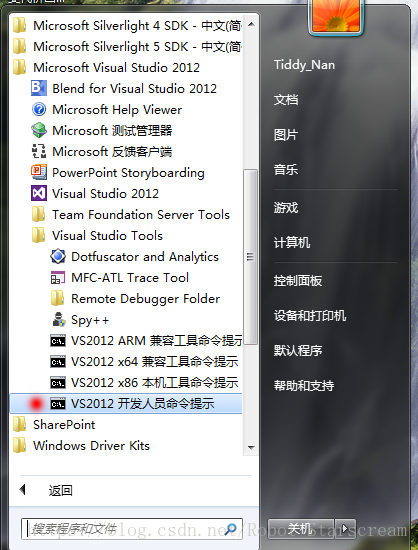
Task: Open Tiddy_Nan user folder link
Action: 304,65
